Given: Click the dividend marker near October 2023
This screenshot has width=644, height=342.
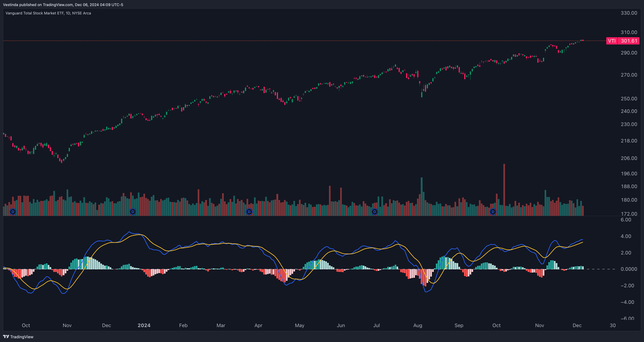Looking at the screenshot, I should (13, 212).
